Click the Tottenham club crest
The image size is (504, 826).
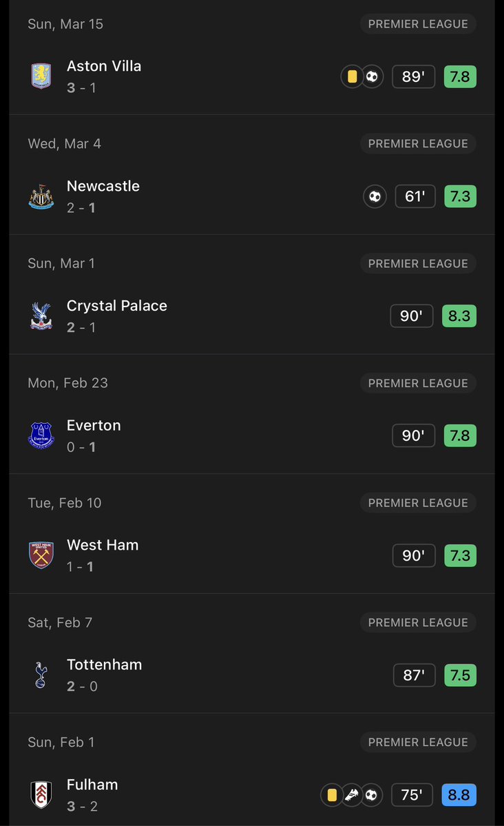(x=41, y=675)
